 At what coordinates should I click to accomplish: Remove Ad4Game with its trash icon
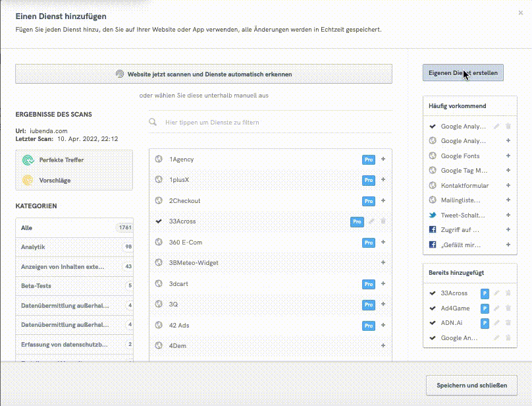(x=508, y=308)
